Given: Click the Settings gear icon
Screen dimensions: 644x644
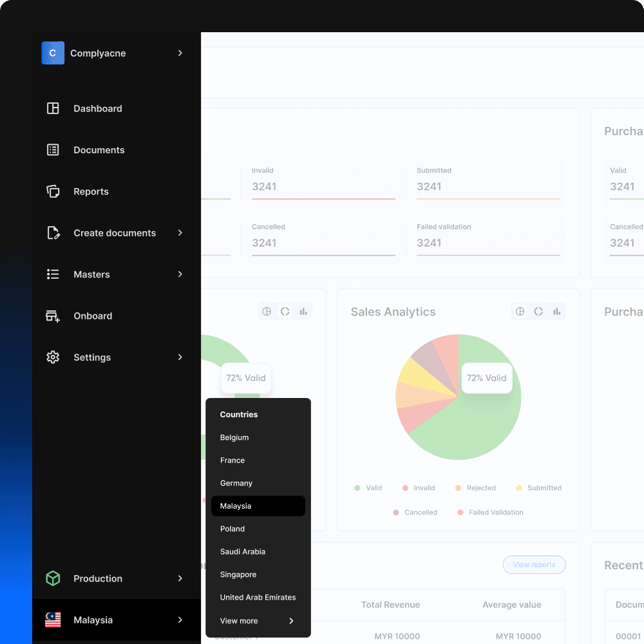Looking at the screenshot, I should pos(53,357).
